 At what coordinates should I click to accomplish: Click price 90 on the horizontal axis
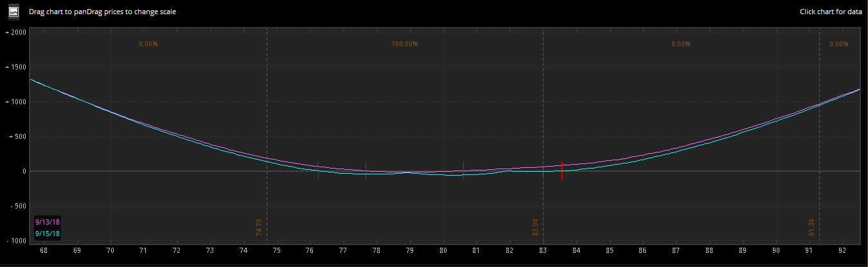776,251
